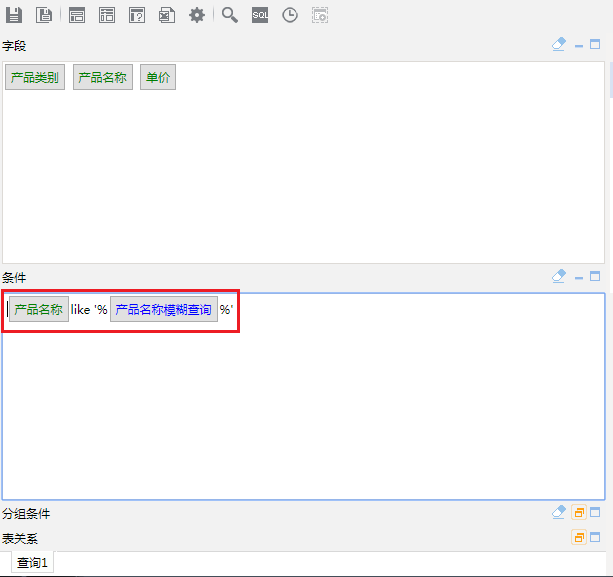Click the trailing %' text in condition
The height and width of the screenshot is (577, 613).
(x=226, y=310)
